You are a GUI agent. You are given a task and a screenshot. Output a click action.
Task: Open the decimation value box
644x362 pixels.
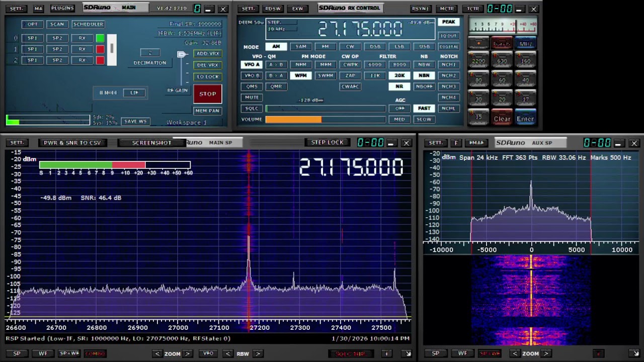(x=149, y=53)
